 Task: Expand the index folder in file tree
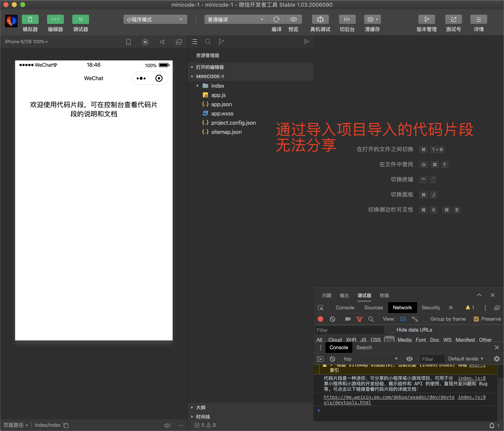click(x=198, y=86)
